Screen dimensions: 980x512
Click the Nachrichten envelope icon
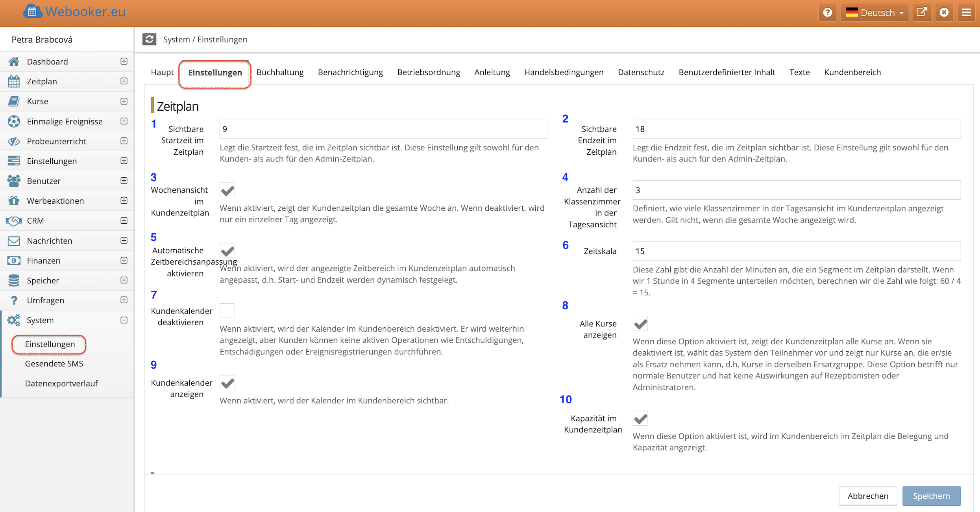tap(14, 241)
